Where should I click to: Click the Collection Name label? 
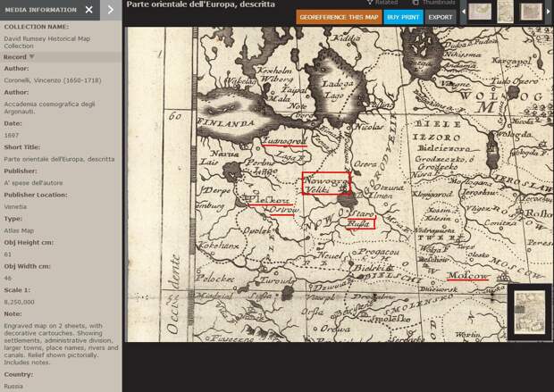coord(37,27)
